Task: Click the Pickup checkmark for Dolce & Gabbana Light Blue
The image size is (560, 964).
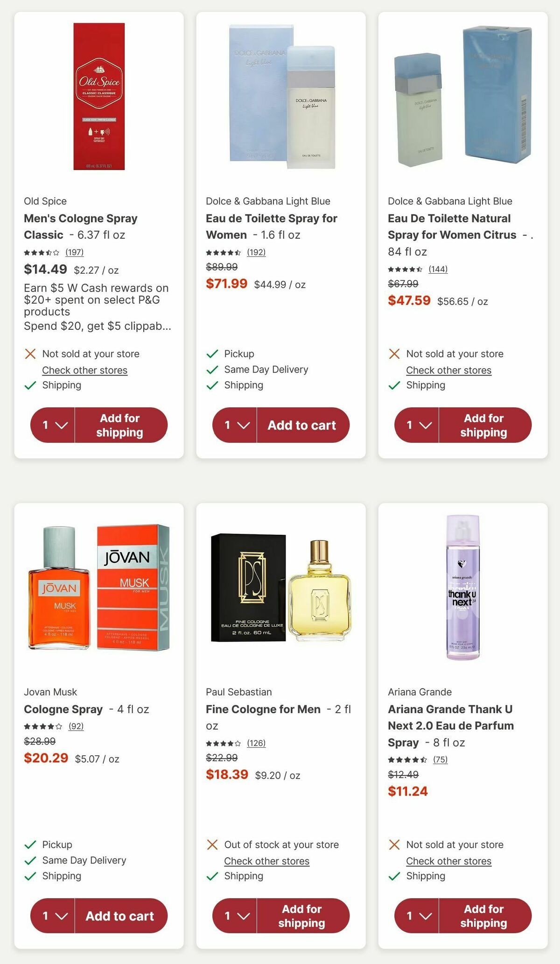Action: [x=212, y=354]
